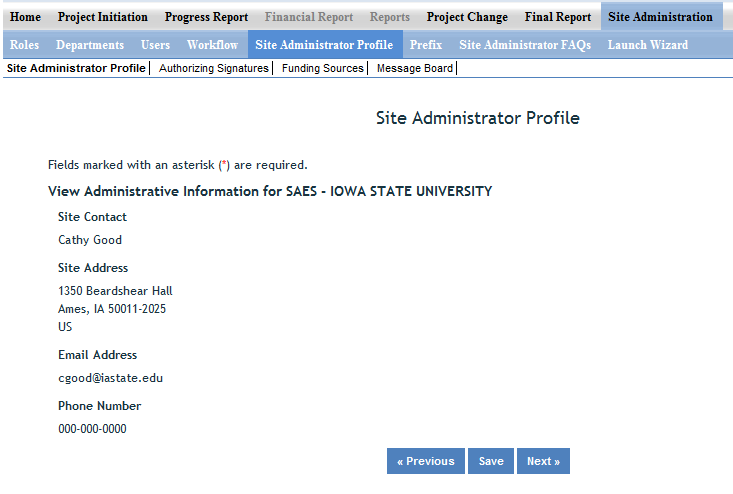
Task: Go to Project Initiation menu
Action: [103, 17]
